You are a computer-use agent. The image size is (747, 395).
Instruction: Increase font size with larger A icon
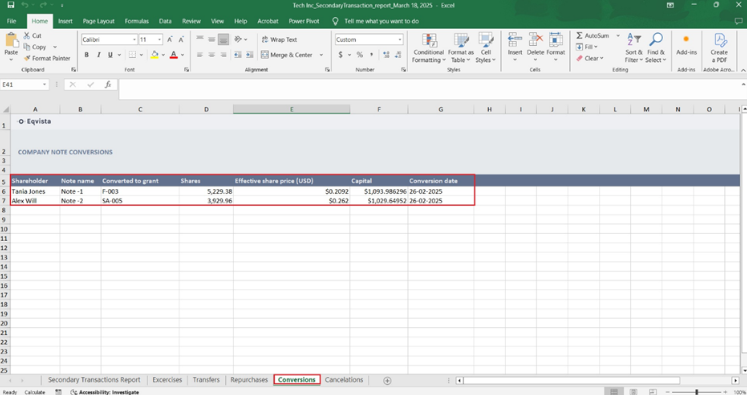click(x=170, y=40)
